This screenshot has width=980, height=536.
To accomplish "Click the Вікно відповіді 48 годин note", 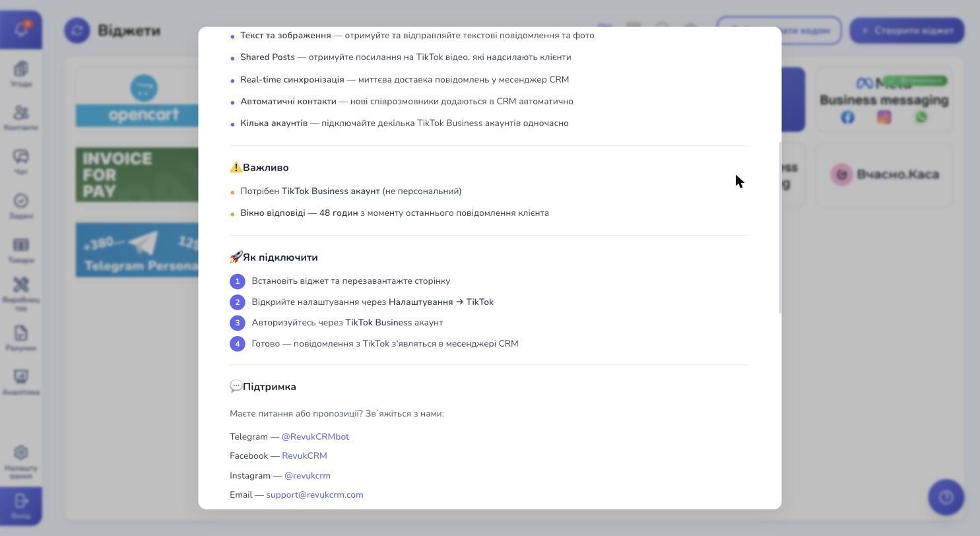I will 395,213.
